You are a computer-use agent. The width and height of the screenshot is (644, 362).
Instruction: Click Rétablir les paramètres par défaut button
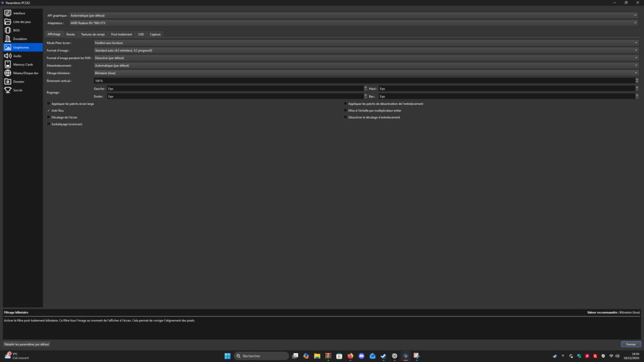(x=27, y=345)
